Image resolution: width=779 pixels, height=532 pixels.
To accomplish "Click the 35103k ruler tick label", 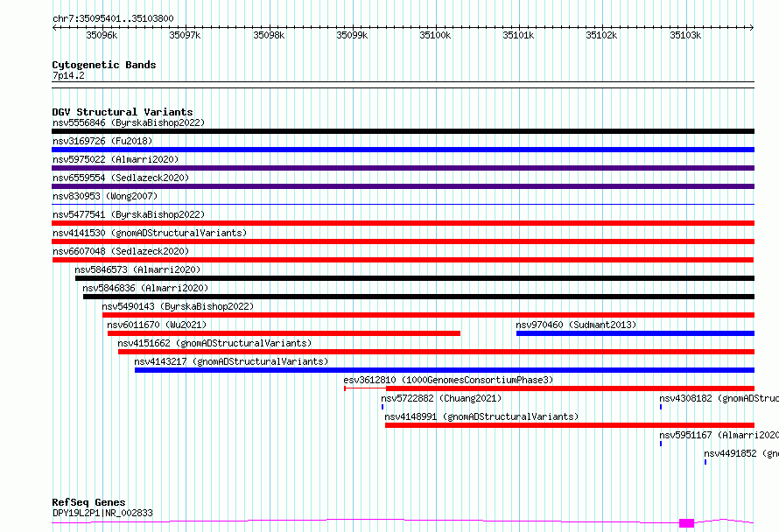I will click(x=685, y=35).
